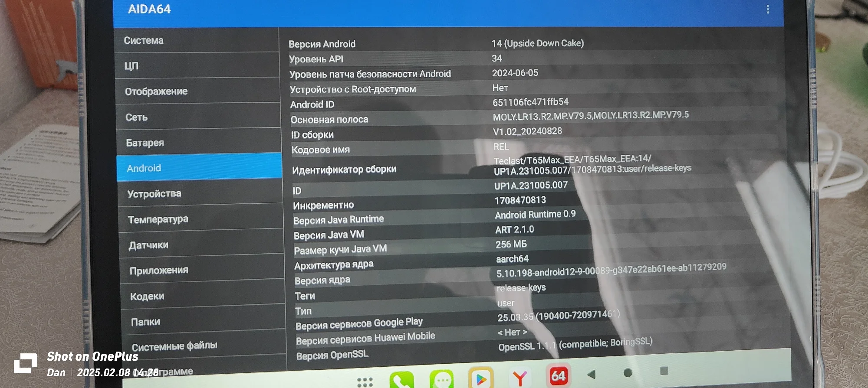Select the Версия ядра row label

pyautogui.click(x=322, y=280)
